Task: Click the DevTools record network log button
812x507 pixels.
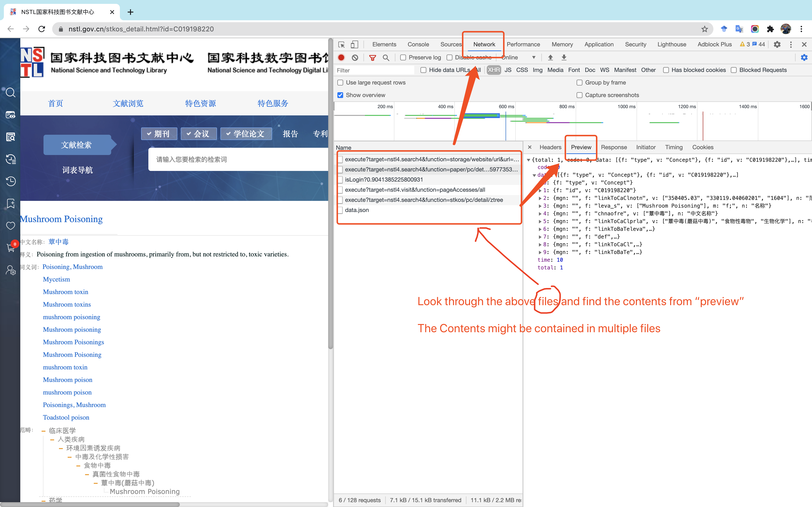Action: 341,58
